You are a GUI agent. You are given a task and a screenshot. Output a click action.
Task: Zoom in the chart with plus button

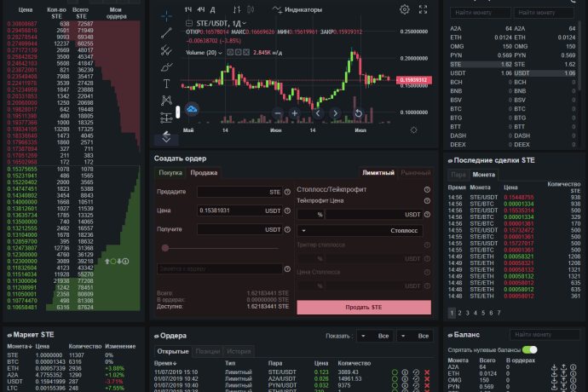[x=294, y=112]
